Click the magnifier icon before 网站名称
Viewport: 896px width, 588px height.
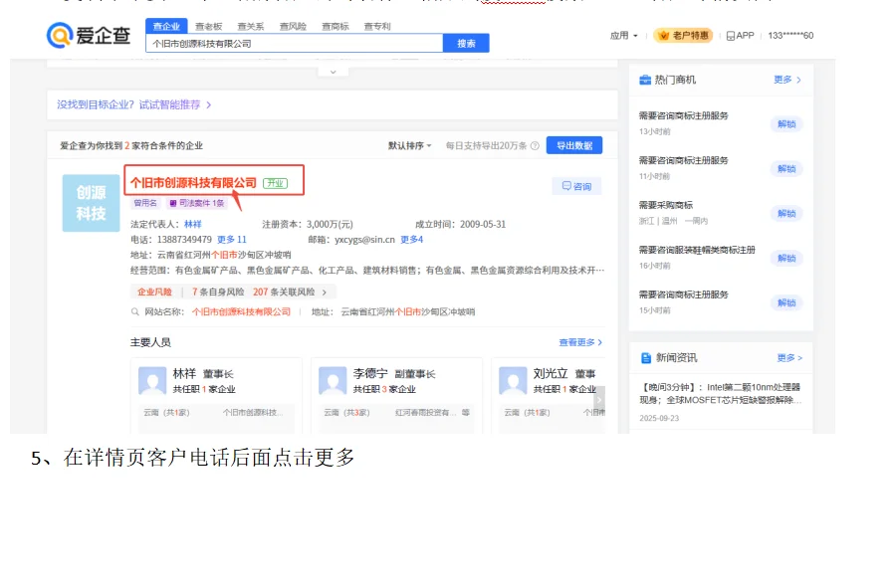(134, 312)
